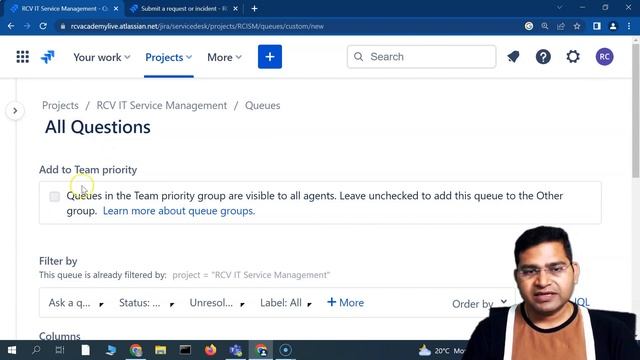Open the Order by dropdown
640x360 pixels.
click(480, 303)
